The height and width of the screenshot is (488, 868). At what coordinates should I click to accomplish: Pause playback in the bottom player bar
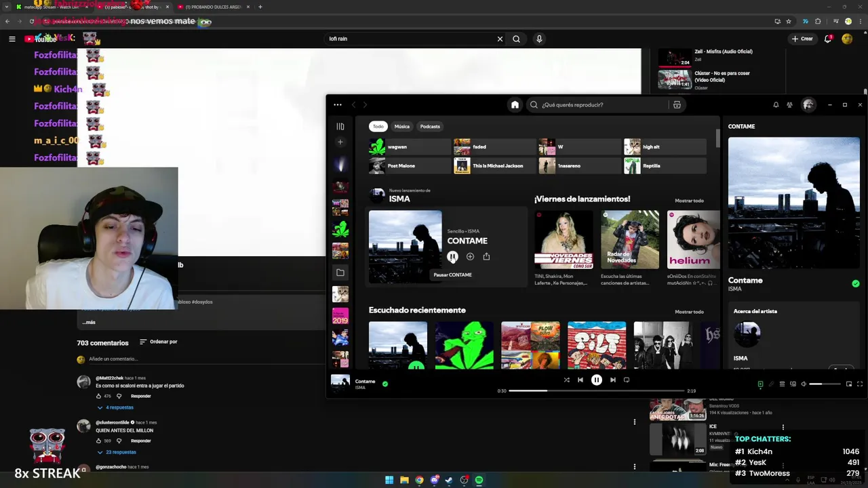pyautogui.click(x=596, y=380)
